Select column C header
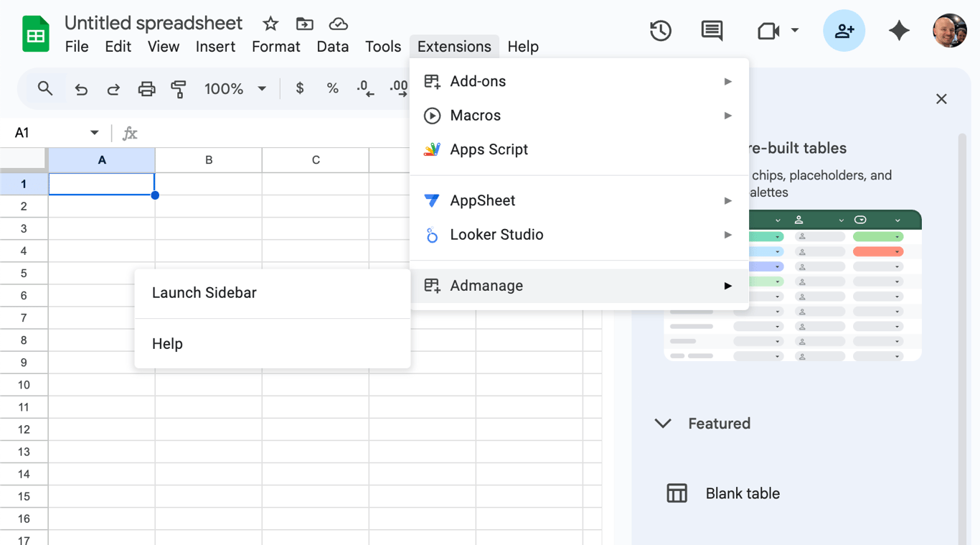This screenshot has width=980, height=545. [x=316, y=160]
